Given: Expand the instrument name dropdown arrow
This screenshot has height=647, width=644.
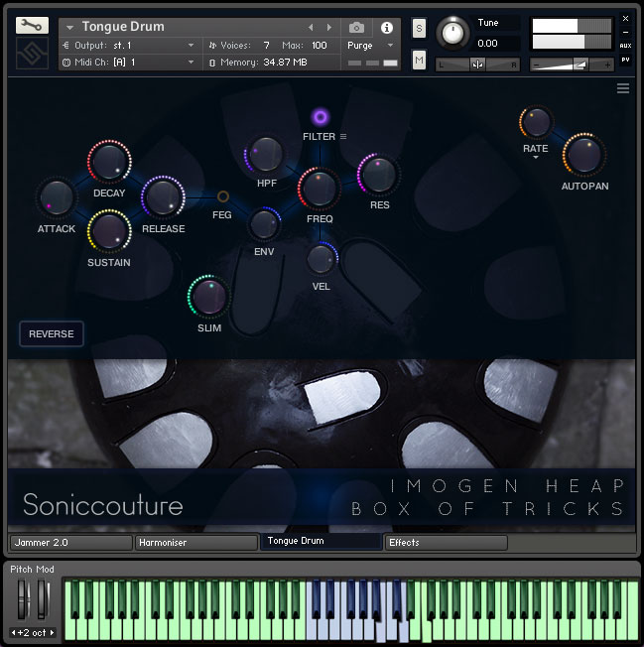Looking at the screenshot, I should click(x=69, y=28).
